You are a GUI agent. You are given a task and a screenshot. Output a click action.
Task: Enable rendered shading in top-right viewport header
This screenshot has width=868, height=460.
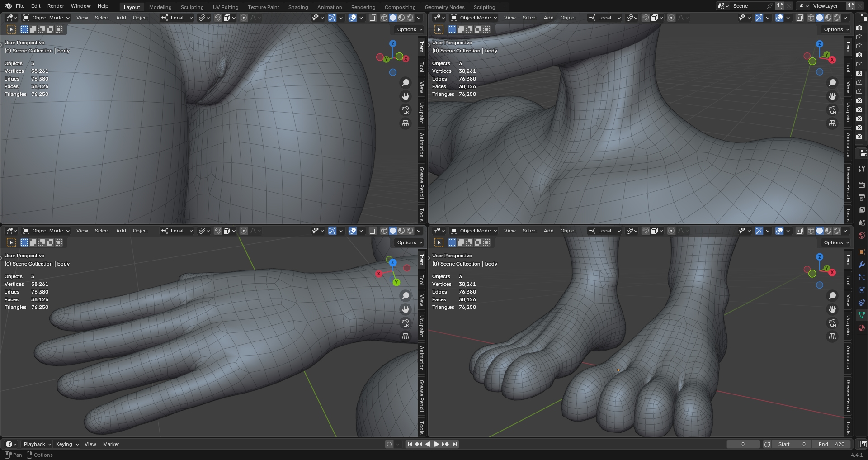(837, 18)
